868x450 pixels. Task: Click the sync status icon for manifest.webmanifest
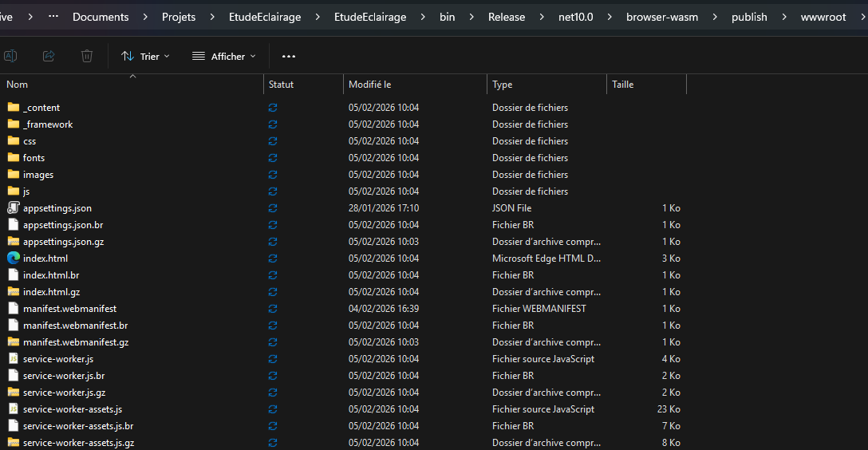273,309
